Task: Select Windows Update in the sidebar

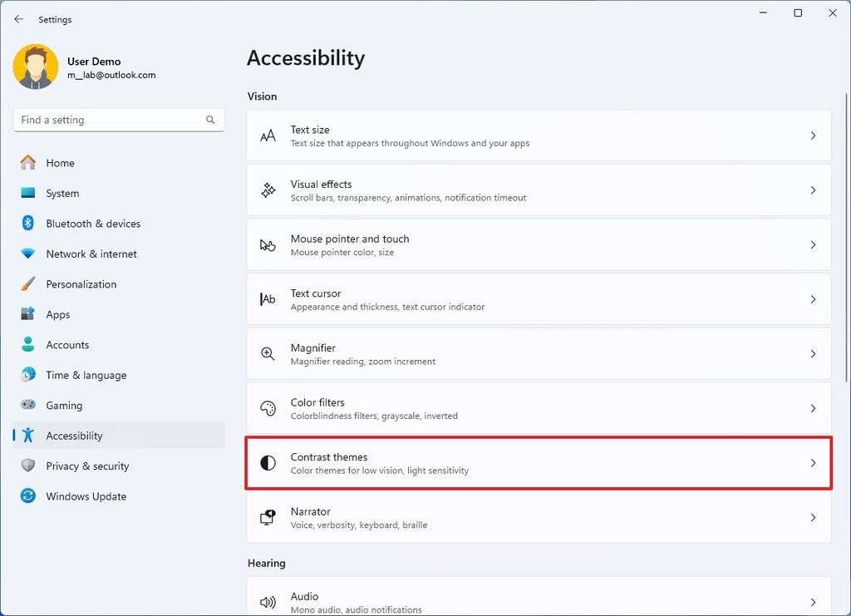Action: (86, 496)
